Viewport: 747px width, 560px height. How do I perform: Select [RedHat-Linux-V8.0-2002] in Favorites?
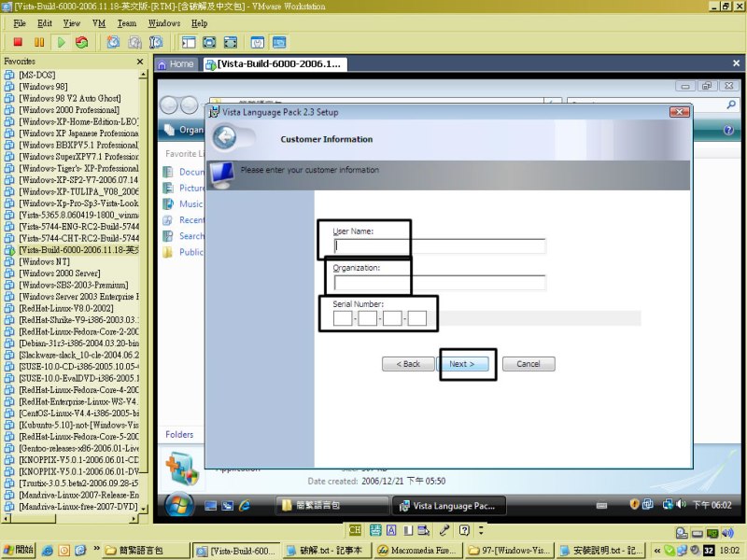(65, 309)
